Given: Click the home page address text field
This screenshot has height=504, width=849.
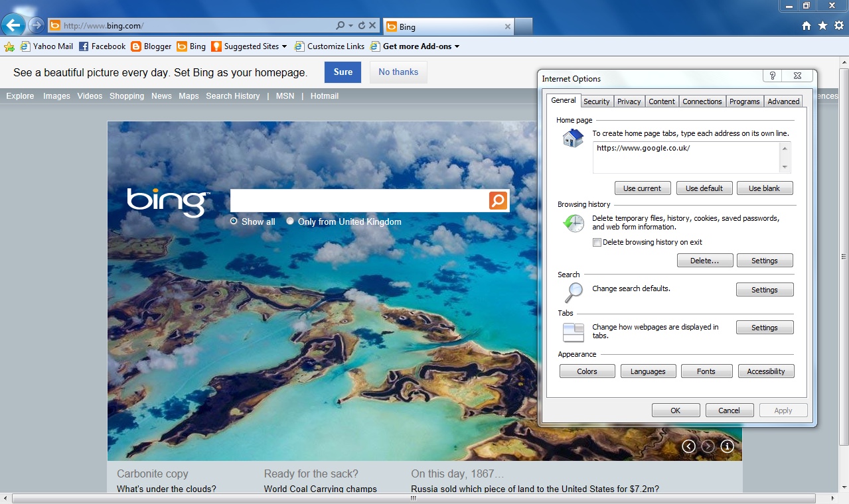Looking at the screenshot, I should [686, 158].
